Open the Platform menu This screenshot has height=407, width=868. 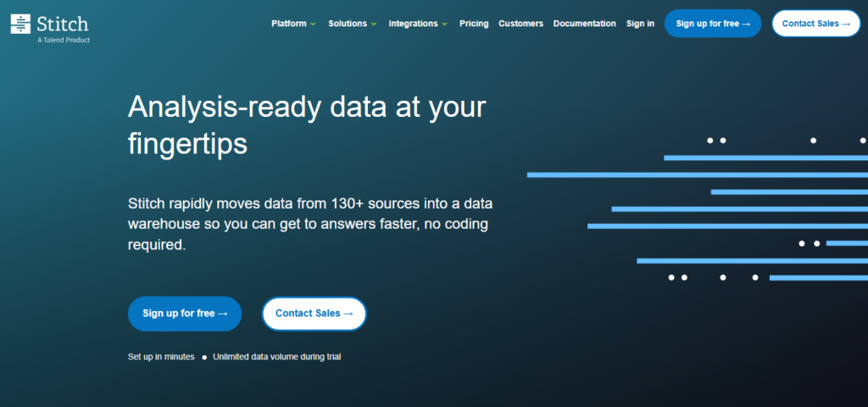289,24
